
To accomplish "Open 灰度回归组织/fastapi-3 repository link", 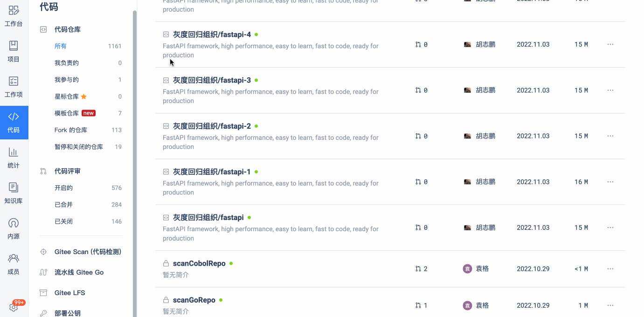I will point(212,80).
